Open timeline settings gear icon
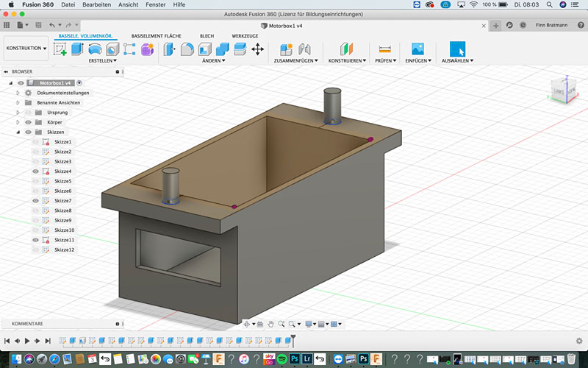This screenshot has height=368, width=588. click(579, 341)
